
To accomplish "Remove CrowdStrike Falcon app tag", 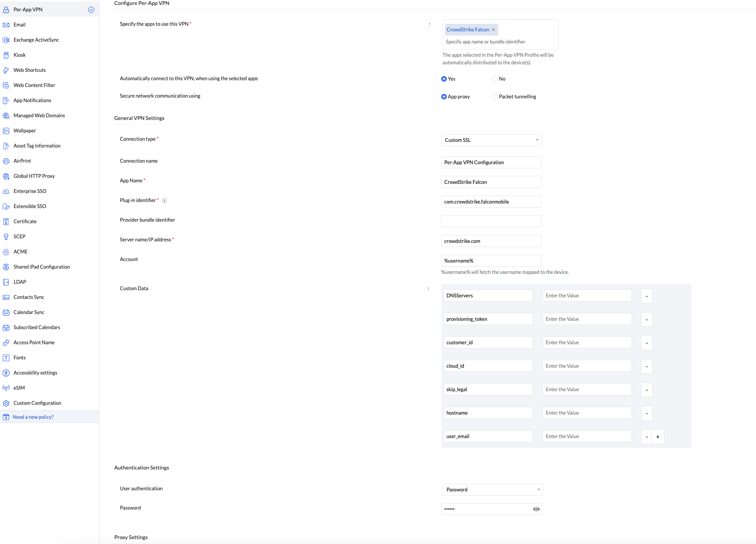I will pyautogui.click(x=493, y=30).
